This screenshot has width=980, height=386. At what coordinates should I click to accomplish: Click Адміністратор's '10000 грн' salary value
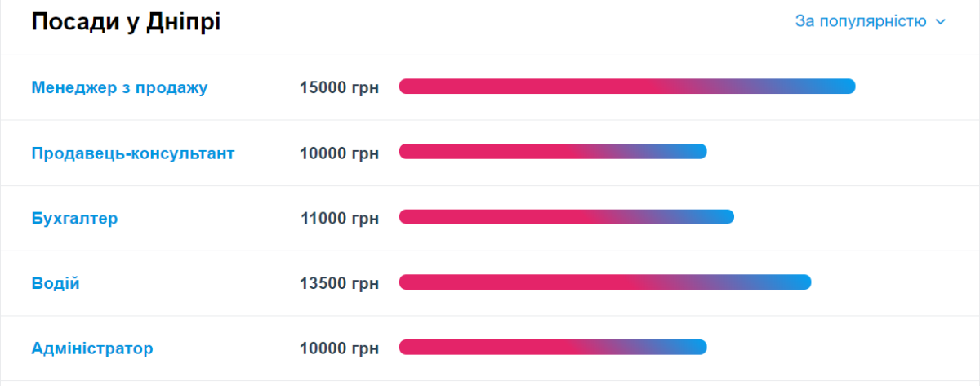(339, 348)
